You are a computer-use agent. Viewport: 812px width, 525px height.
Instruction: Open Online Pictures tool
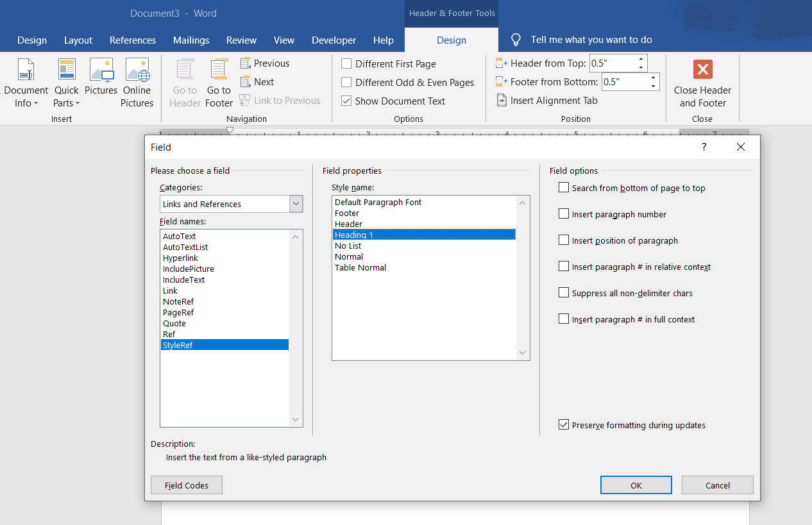(137, 70)
